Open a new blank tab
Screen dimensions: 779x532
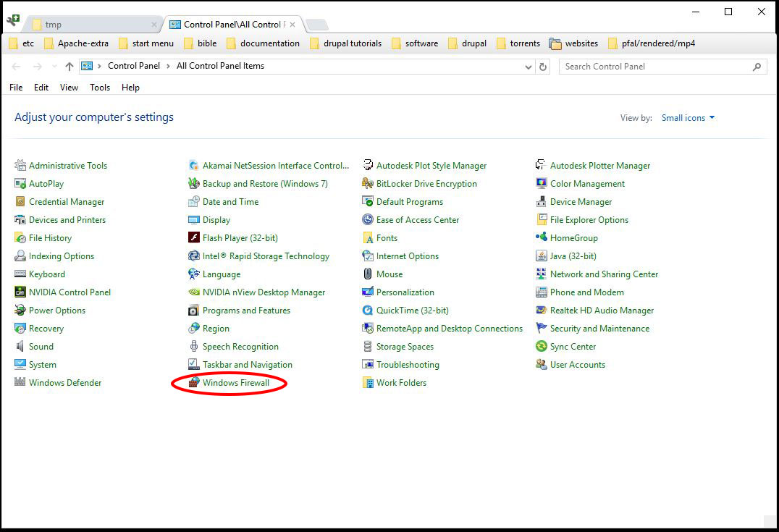(x=316, y=25)
